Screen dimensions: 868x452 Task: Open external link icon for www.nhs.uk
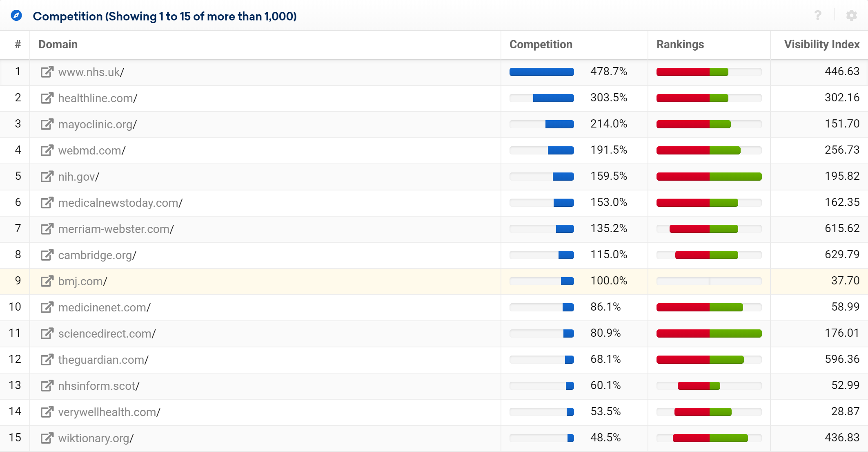pyautogui.click(x=47, y=72)
